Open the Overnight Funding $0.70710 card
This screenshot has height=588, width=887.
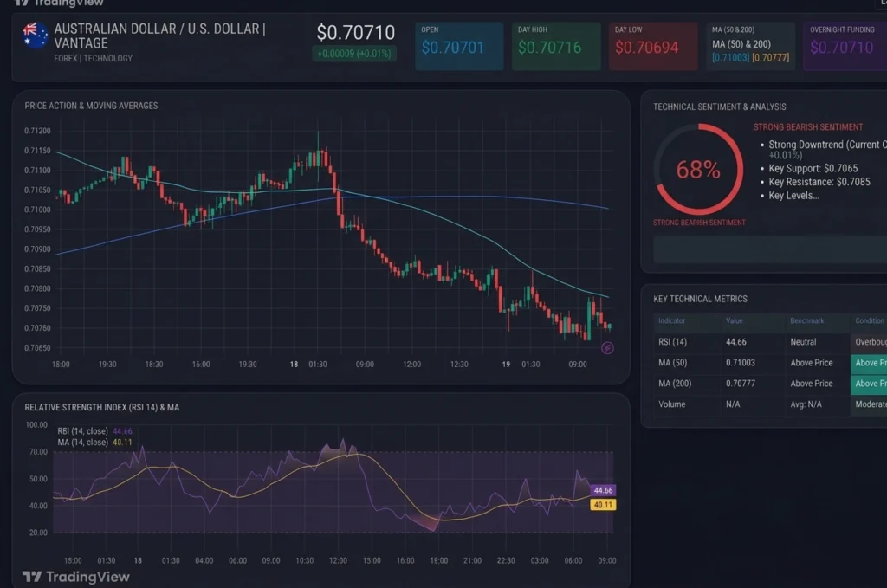tap(845, 46)
